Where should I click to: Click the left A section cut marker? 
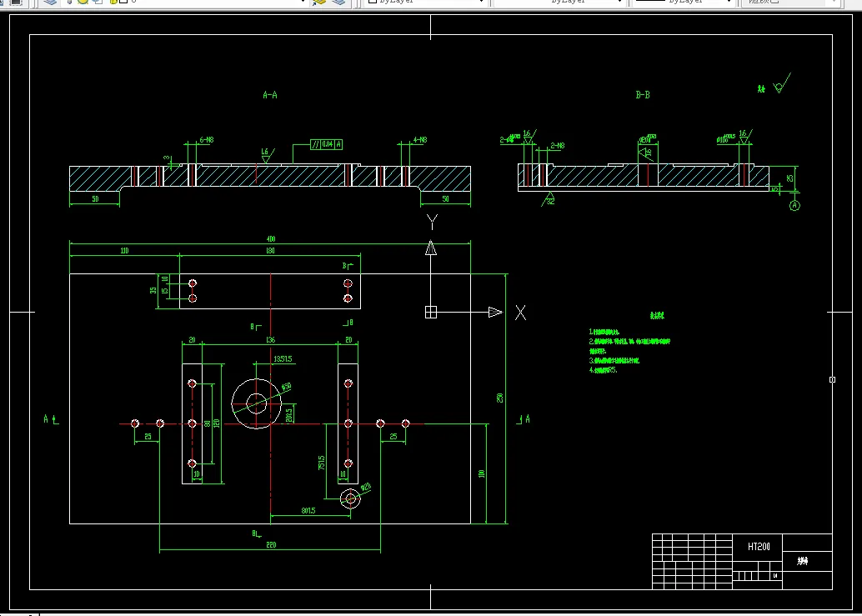pyautogui.click(x=51, y=419)
